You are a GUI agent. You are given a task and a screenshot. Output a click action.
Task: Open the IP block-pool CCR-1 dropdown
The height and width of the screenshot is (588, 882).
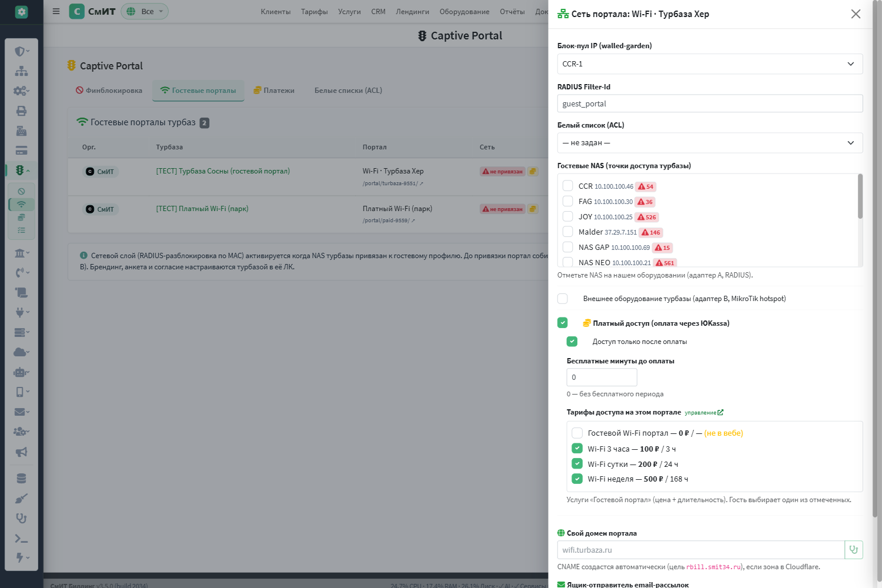pyautogui.click(x=710, y=64)
